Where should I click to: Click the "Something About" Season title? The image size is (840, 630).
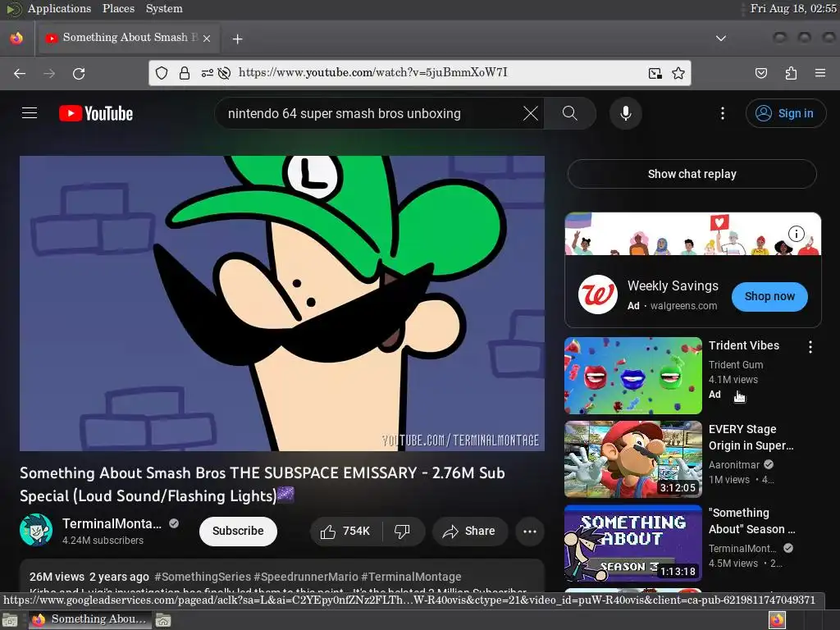pos(751,521)
